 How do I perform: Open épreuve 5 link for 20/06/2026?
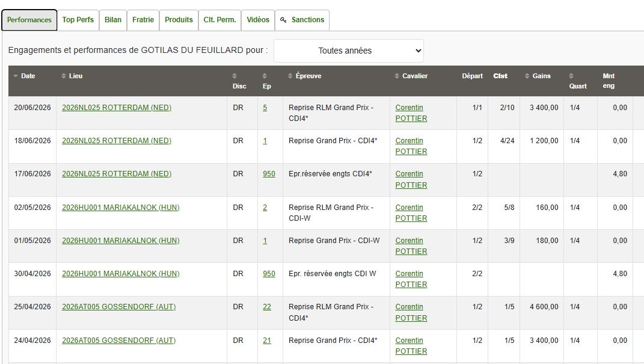point(265,108)
